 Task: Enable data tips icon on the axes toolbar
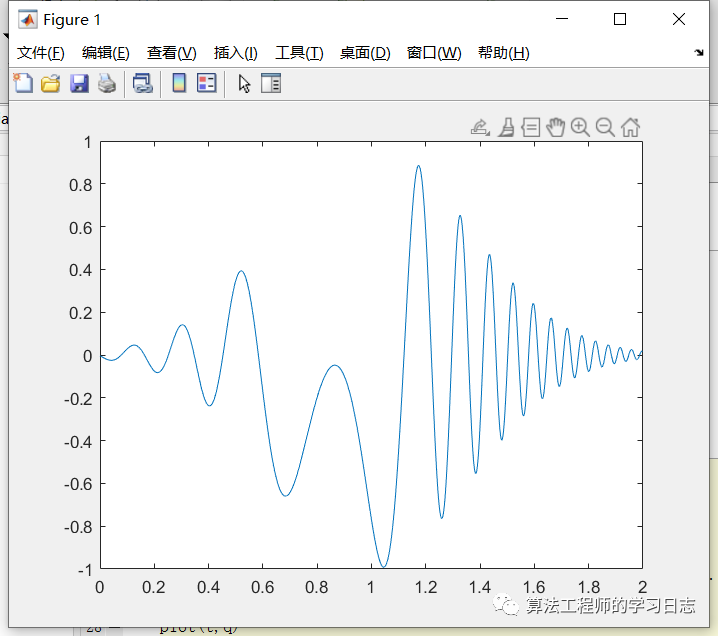click(531, 127)
